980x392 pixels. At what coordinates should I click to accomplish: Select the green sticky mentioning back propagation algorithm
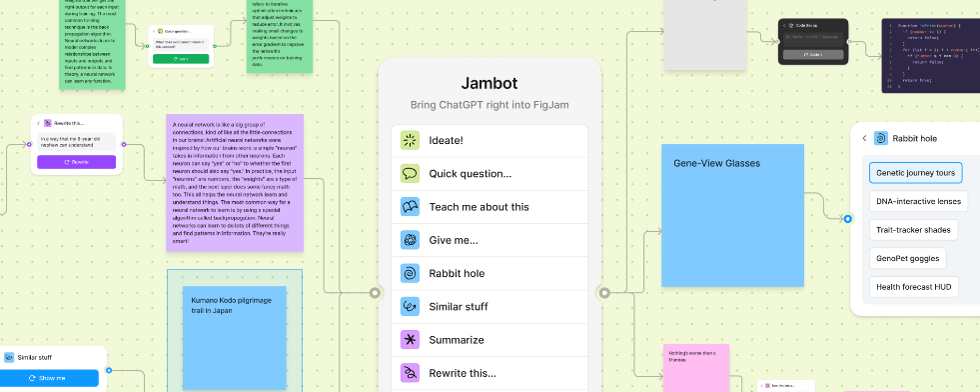point(93,44)
